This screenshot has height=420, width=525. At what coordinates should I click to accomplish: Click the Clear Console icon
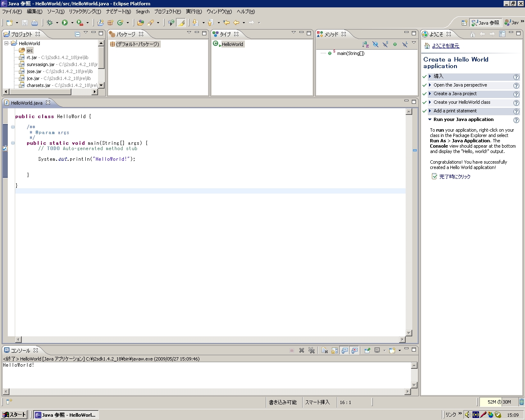[324, 351]
